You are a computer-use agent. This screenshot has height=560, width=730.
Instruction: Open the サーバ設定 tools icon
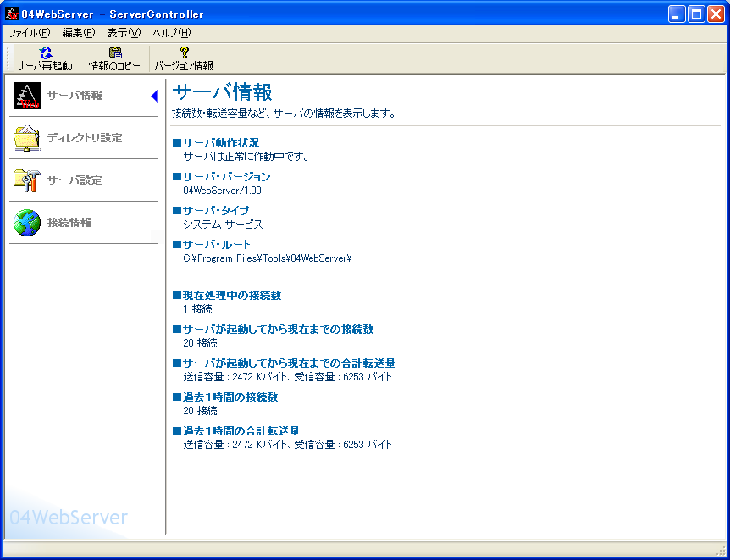tap(27, 180)
